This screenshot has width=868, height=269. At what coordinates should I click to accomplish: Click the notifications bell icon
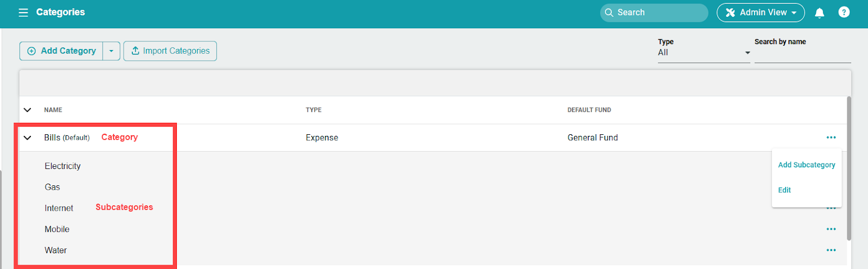819,12
